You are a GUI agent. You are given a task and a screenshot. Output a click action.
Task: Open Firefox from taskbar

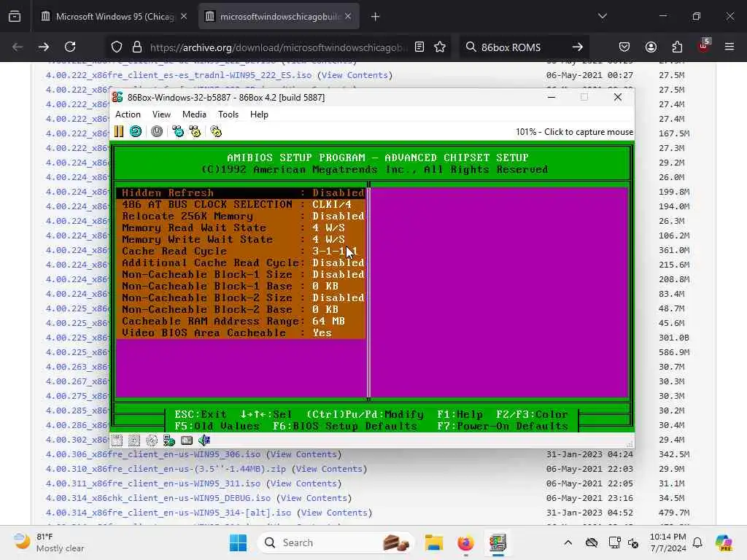[x=465, y=542]
